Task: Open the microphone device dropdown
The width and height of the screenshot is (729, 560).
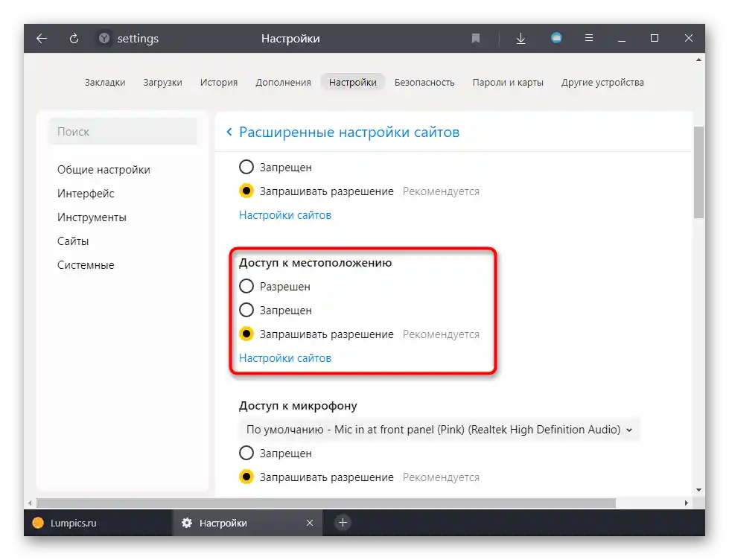Action: point(439,429)
